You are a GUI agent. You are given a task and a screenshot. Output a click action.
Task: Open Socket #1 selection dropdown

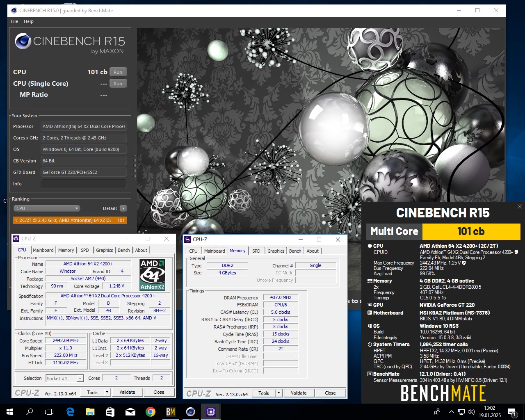click(x=64, y=378)
